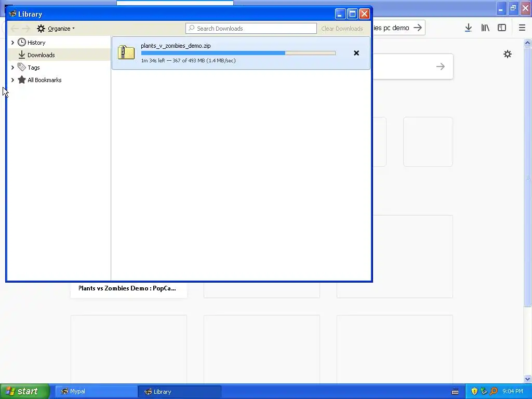
Task: Open the browser Downloads toolbar button
Action: point(468,28)
